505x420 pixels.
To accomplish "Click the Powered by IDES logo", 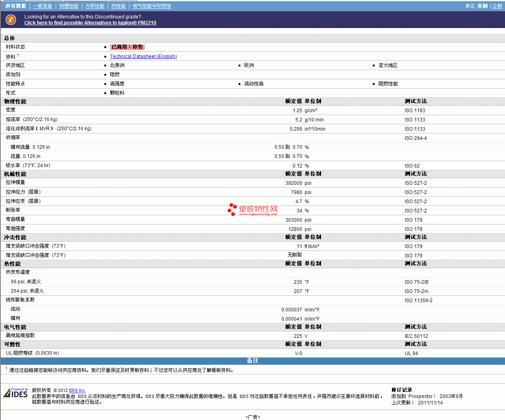I will coord(16,393).
